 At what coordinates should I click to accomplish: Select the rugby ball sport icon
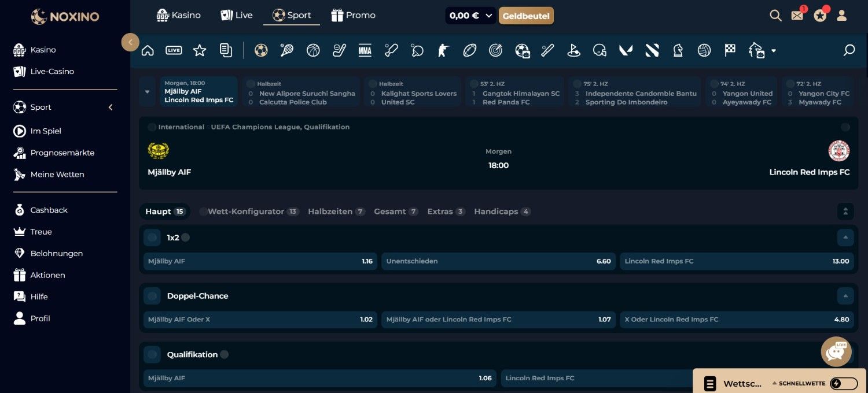(x=470, y=51)
